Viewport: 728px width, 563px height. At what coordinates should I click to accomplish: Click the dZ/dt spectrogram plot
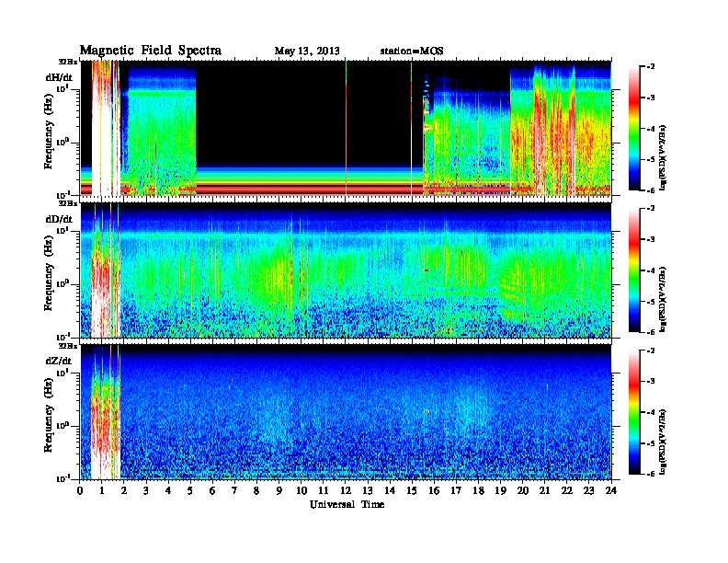[346, 412]
